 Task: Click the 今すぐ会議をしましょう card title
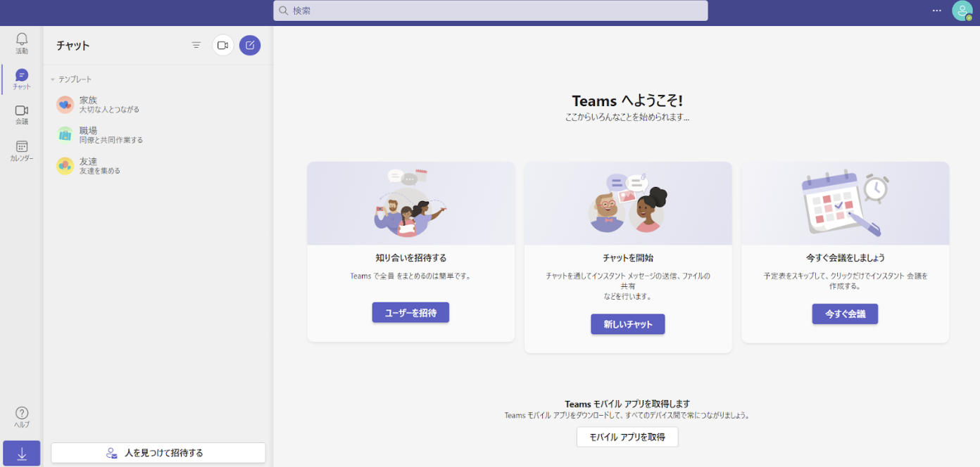[846, 257]
